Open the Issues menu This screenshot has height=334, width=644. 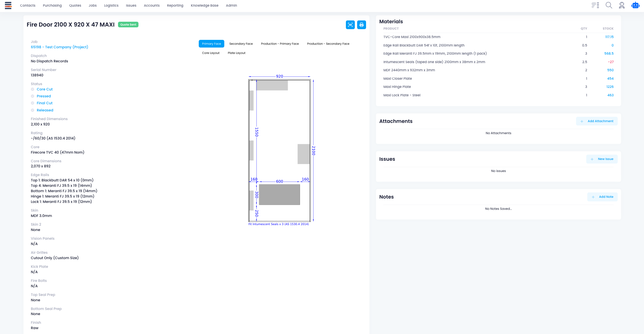[x=131, y=5]
